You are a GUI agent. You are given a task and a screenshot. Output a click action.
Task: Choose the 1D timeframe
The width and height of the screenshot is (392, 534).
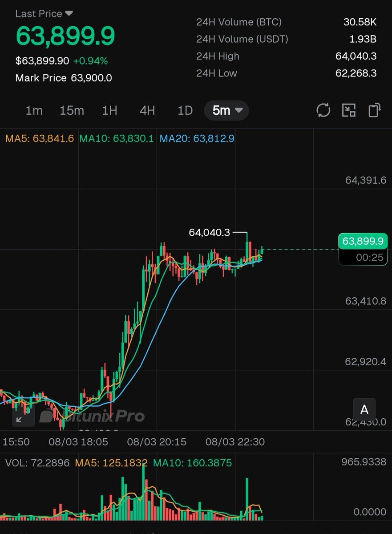click(185, 110)
